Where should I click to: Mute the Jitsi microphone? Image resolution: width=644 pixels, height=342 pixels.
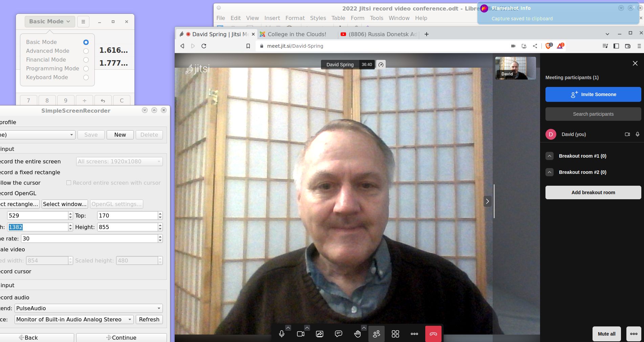[x=282, y=334]
